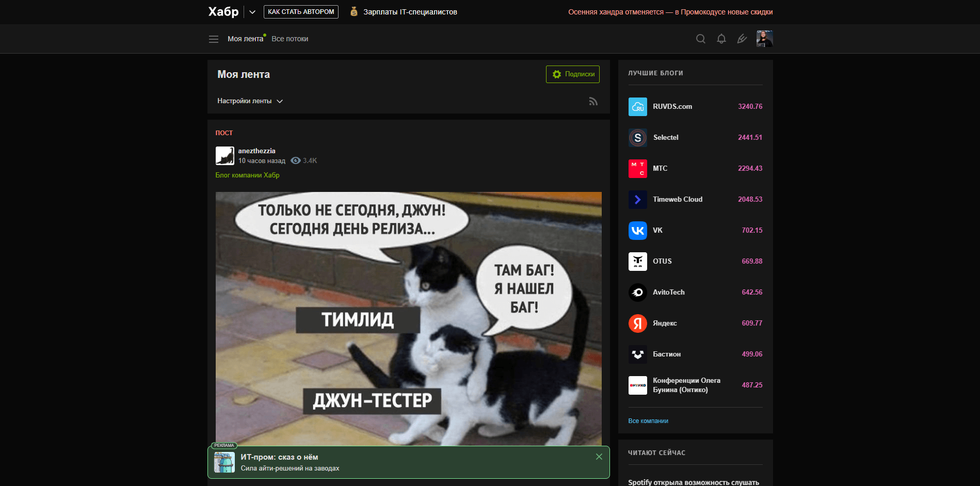Switch to the Моя лента tab

tap(246, 39)
